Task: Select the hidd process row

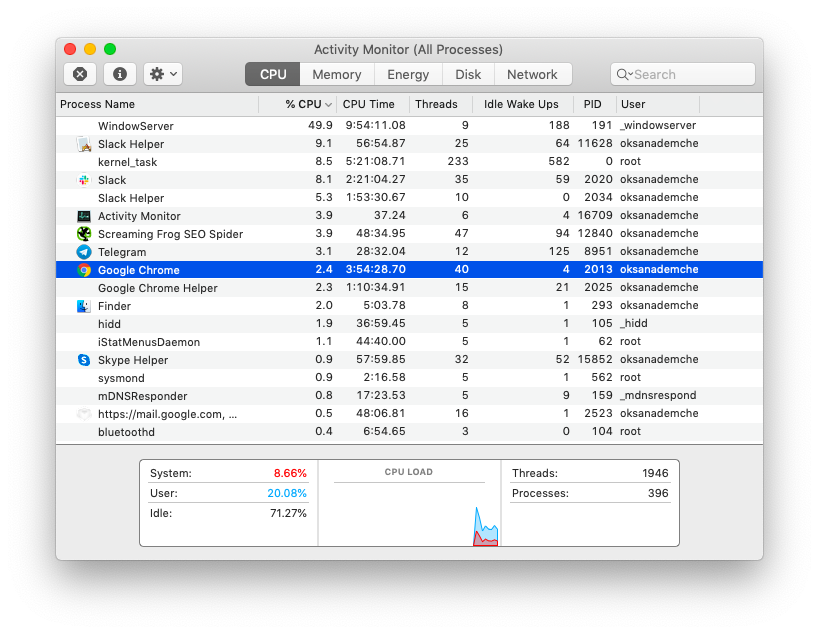Action: point(409,324)
